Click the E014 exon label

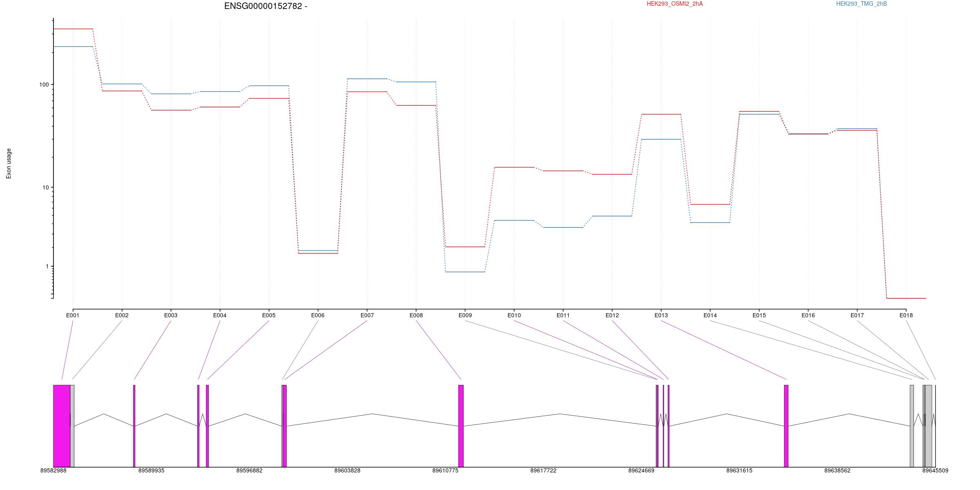pyautogui.click(x=710, y=315)
